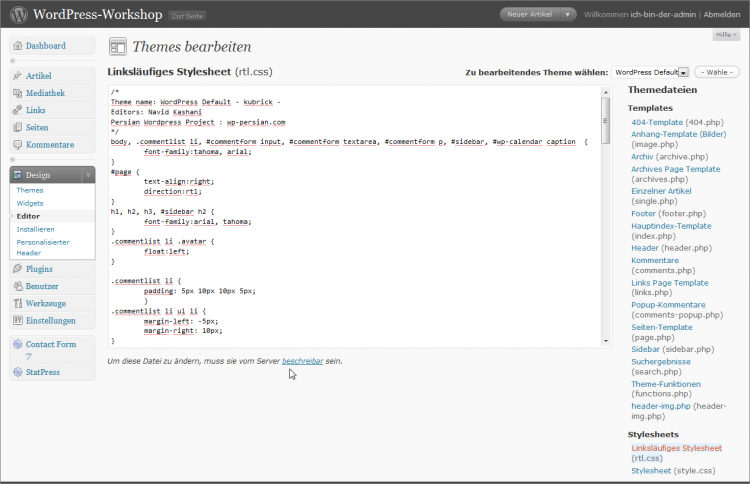Expand the Hilfe help panel
Screen dimensions: 750x484
(x=727, y=35)
